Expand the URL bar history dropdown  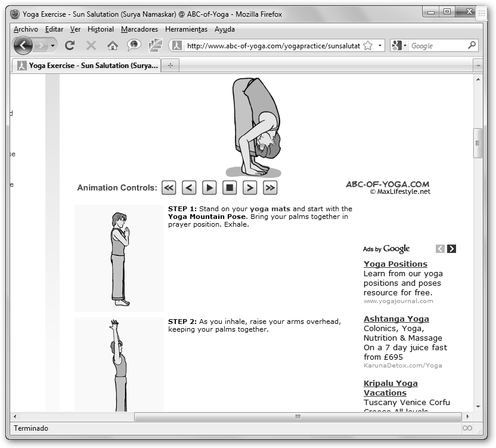point(380,45)
